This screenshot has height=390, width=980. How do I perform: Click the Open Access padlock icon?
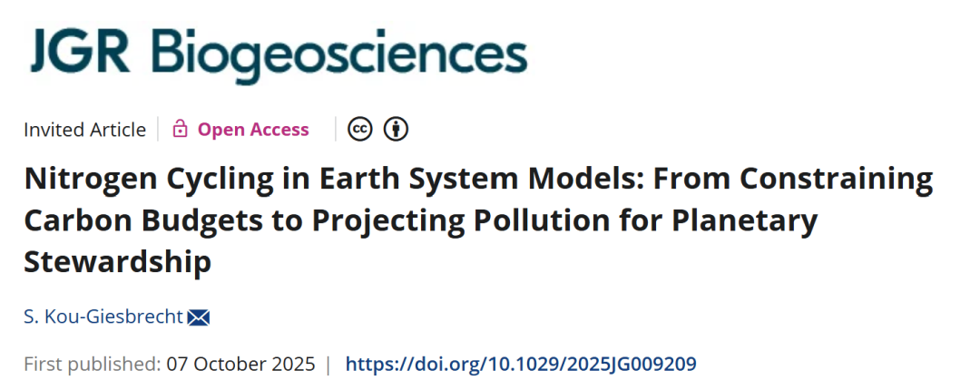click(180, 130)
